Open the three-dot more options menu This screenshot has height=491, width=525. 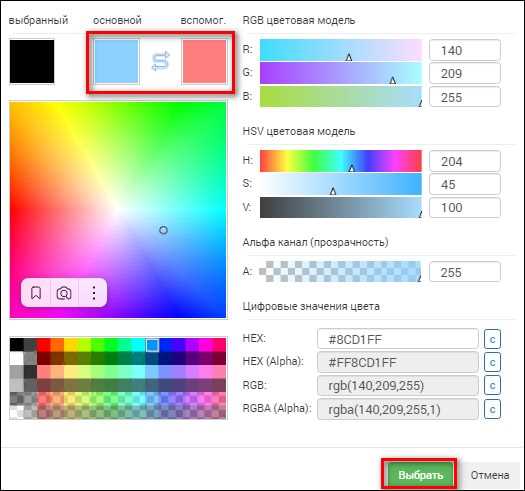coord(94,293)
